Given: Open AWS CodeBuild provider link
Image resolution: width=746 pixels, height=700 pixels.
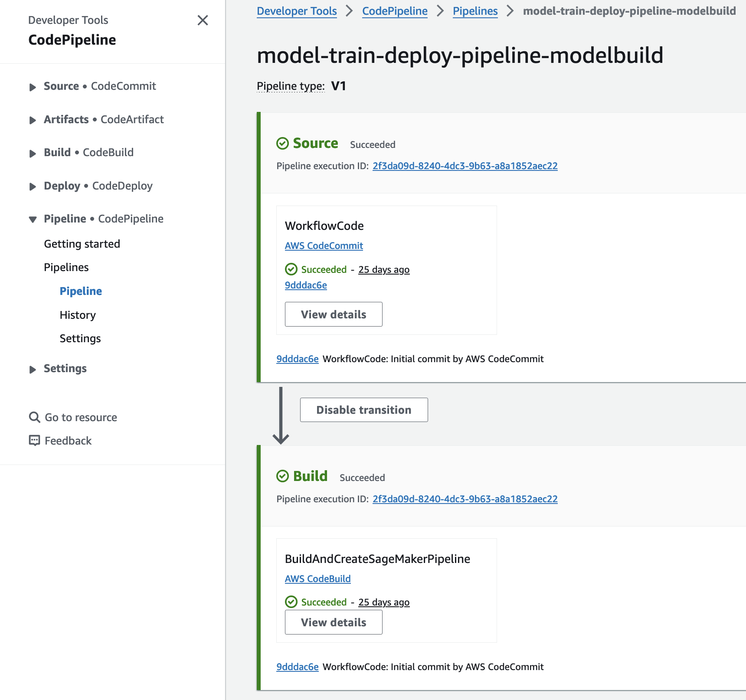Looking at the screenshot, I should tap(317, 579).
